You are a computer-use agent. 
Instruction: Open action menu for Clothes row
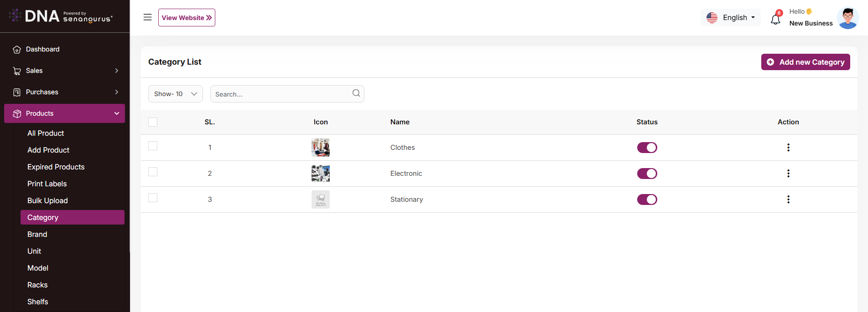(788, 148)
